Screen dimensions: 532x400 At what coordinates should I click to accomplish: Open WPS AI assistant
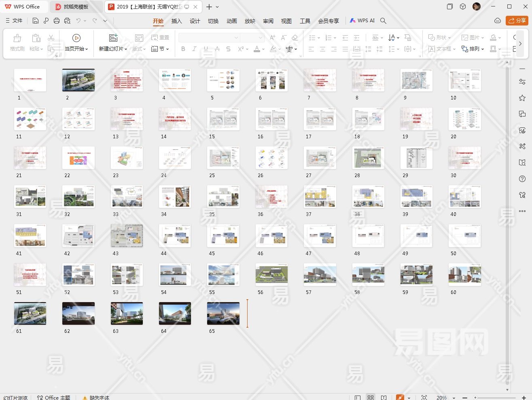coord(362,21)
